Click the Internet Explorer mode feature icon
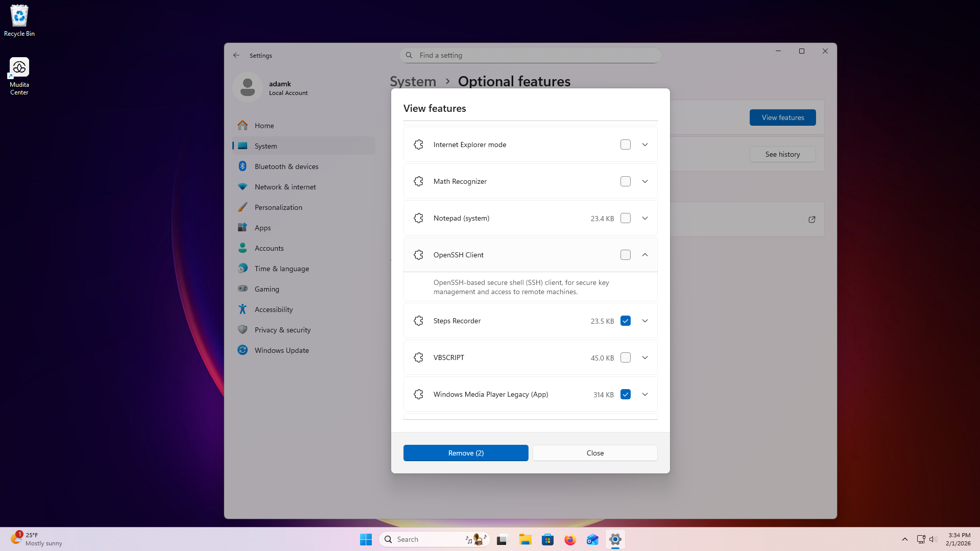 click(x=419, y=145)
